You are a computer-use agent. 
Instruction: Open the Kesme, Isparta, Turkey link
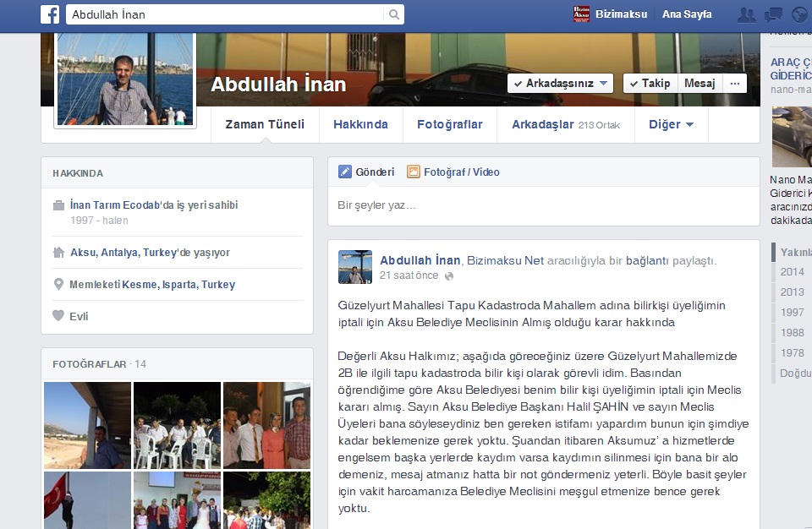[x=178, y=284]
